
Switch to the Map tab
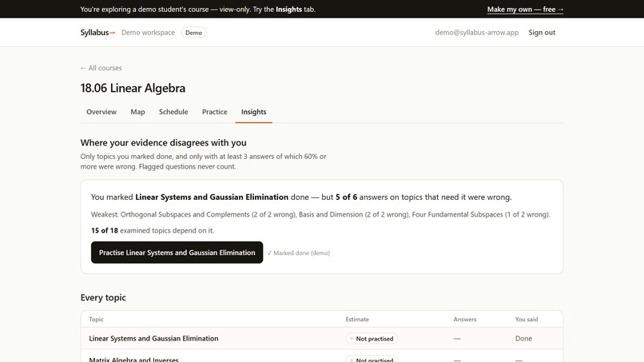click(137, 112)
